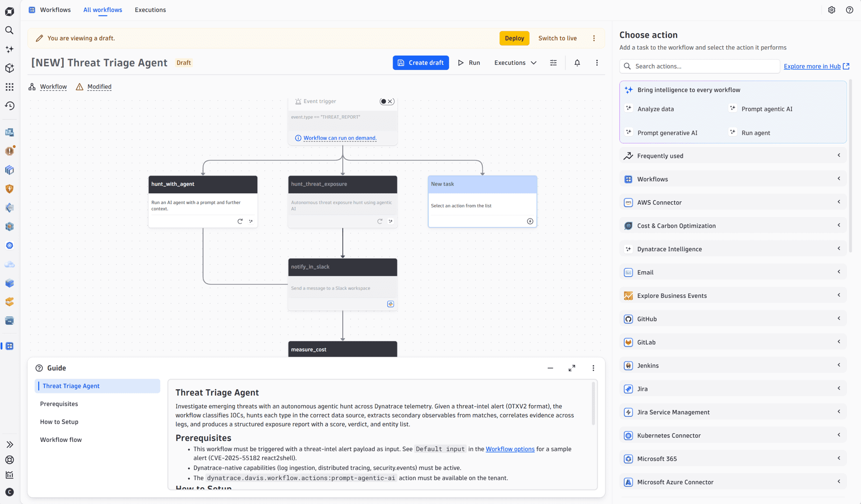
Task: Open the Explore more in Hub link
Action: tap(816, 66)
